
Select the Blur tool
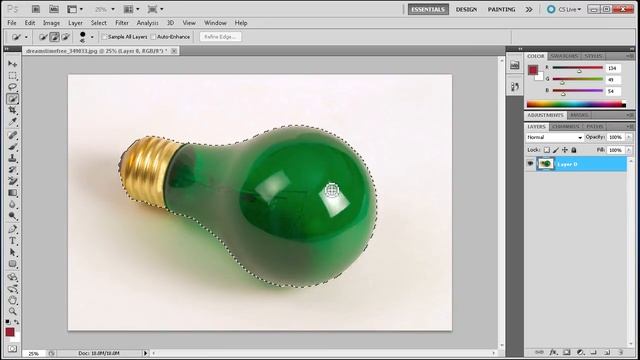coord(13,204)
